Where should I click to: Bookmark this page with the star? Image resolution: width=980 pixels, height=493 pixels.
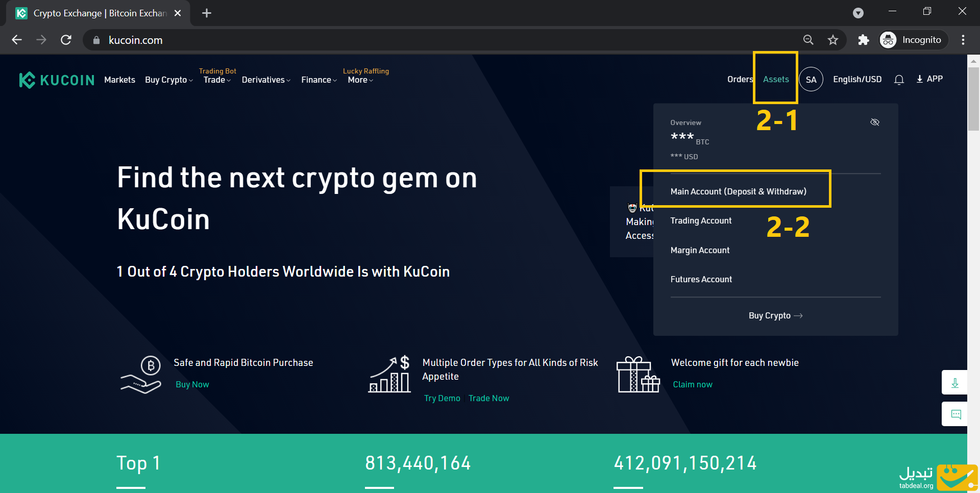click(x=833, y=40)
